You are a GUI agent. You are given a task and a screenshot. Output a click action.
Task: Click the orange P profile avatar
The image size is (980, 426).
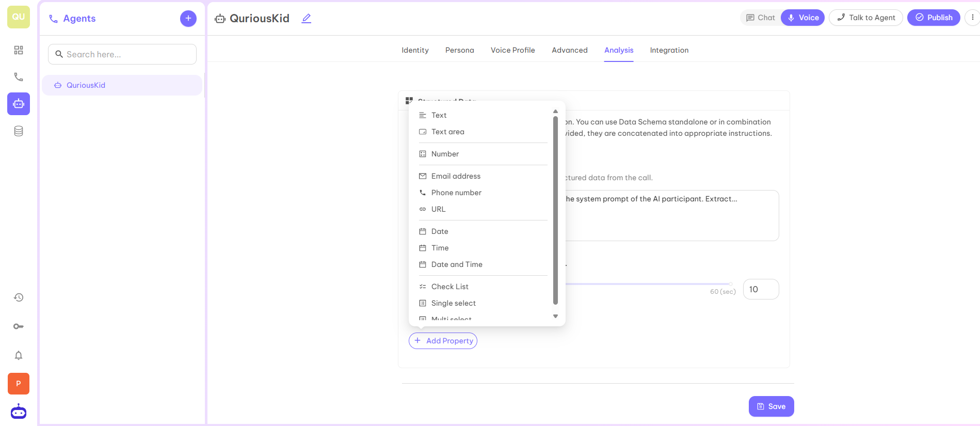click(19, 384)
